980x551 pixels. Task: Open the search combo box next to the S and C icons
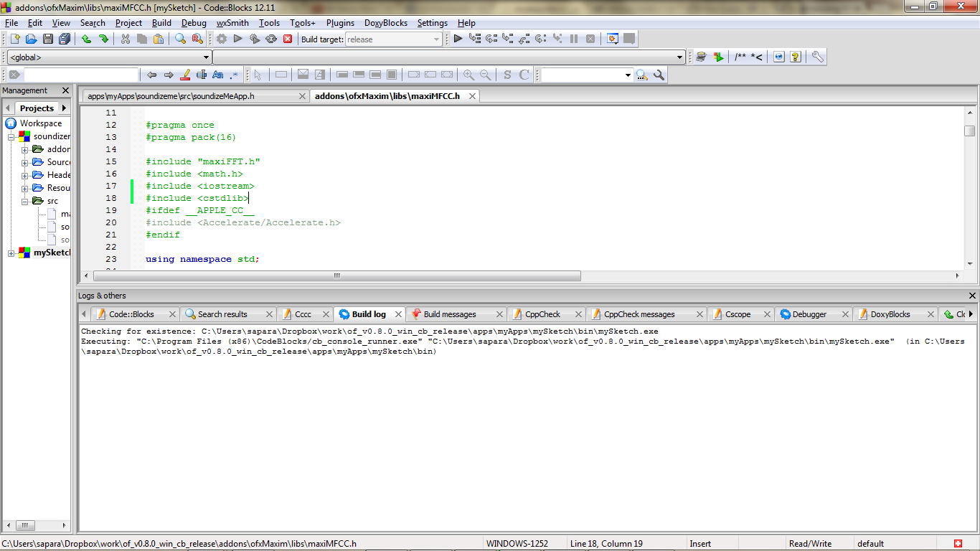click(x=587, y=75)
